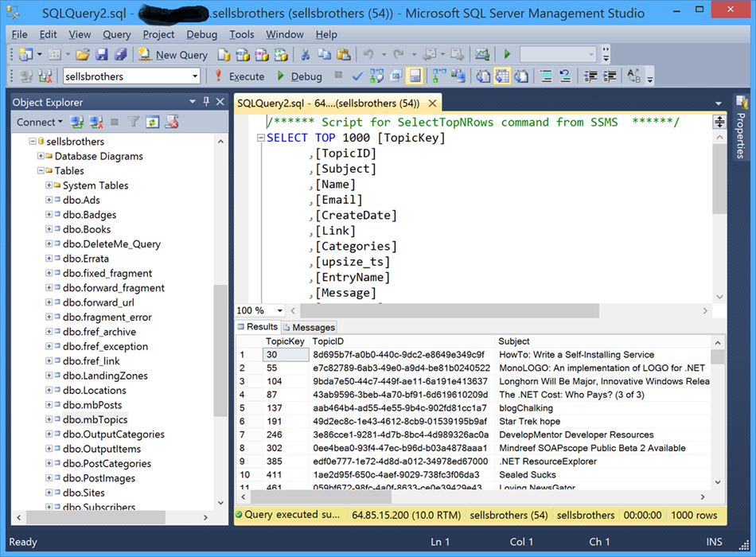Viewport: 756px width, 557px height.
Task: Click the Change Connection icon
Action: [45, 76]
